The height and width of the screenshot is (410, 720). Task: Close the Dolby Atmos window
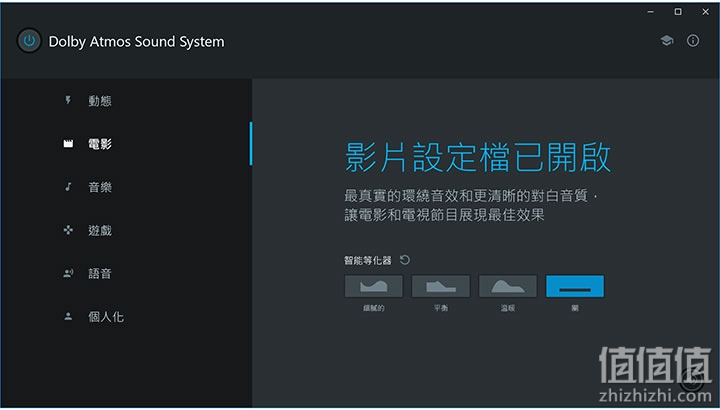(x=705, y=12)
